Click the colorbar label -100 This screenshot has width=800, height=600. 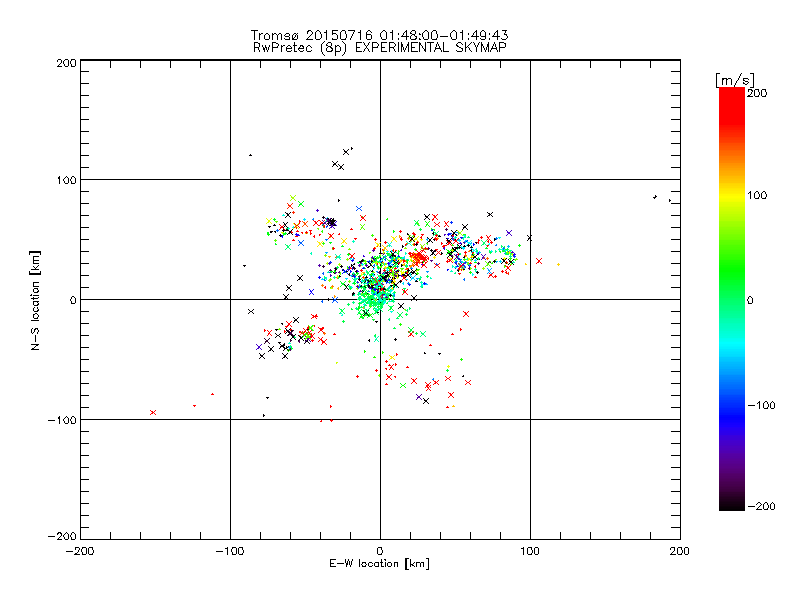[x=761, y=405]
